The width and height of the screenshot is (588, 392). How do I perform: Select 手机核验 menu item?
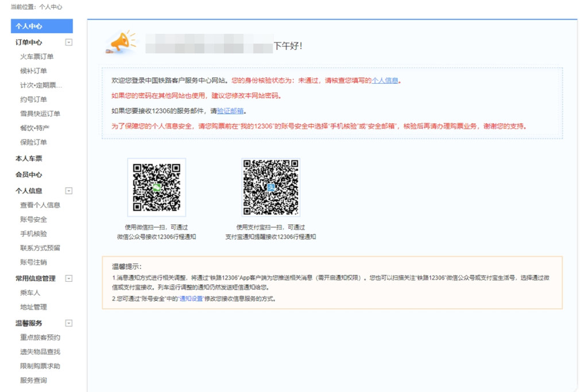pos(33,234)
